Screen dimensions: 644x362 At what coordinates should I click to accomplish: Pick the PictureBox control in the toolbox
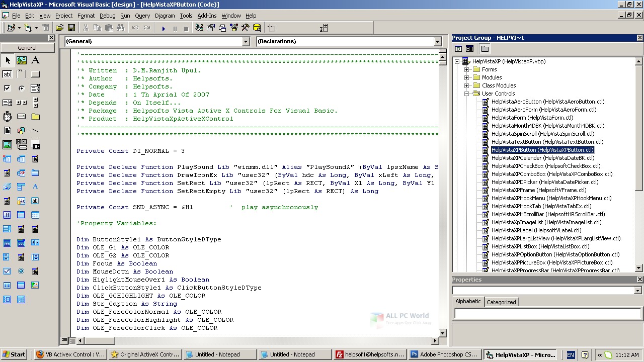coord(21,60)
